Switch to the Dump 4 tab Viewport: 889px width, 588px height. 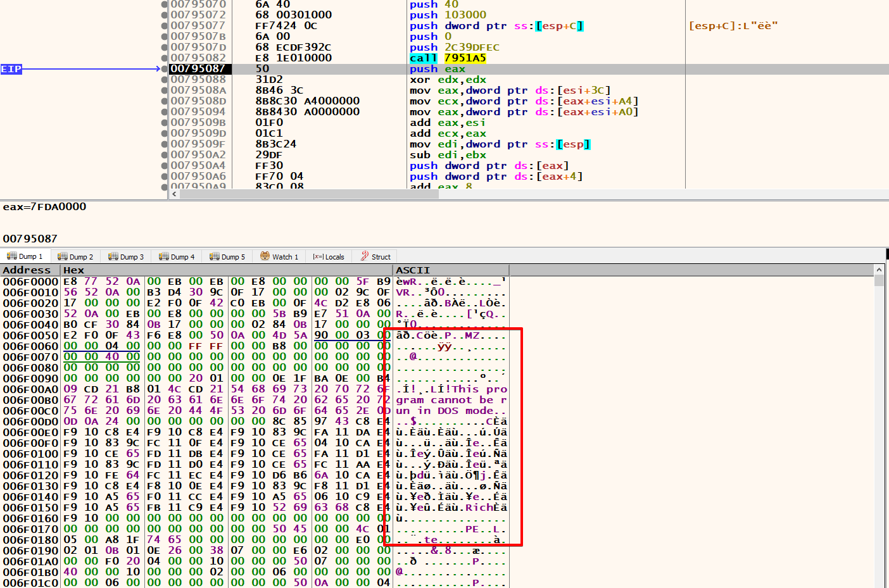coord(177,256)
